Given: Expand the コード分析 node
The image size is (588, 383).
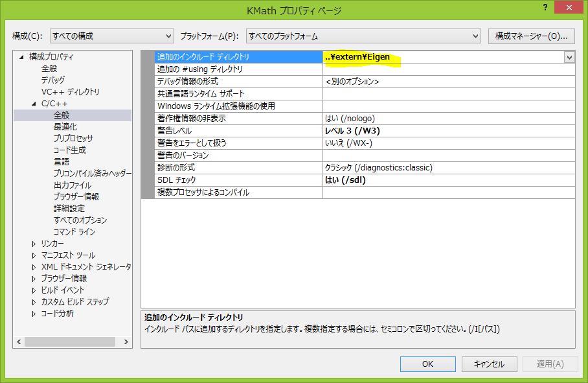Looking at the screenshot, I should click(34, 314).
